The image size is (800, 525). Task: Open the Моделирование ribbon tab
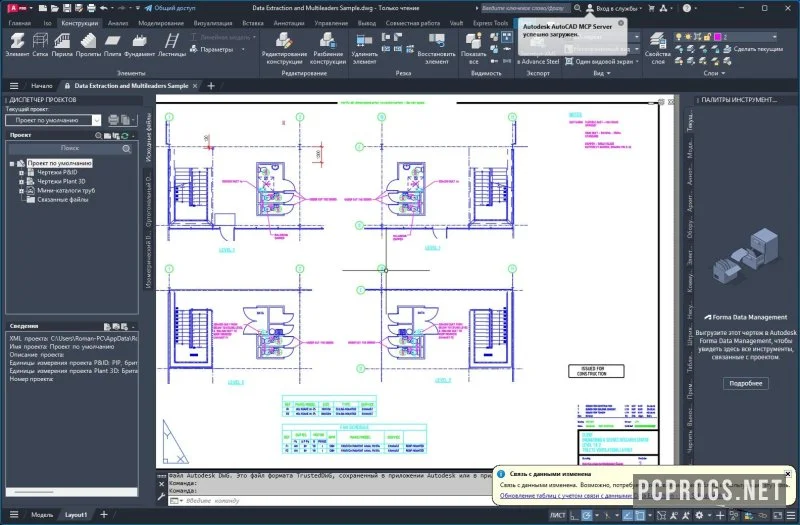click(161, 23)
